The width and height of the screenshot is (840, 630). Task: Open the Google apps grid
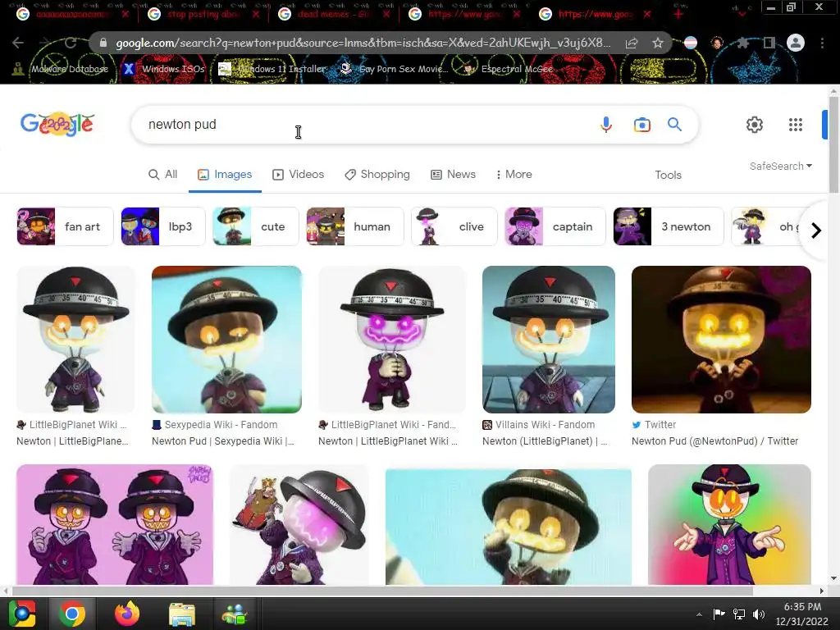(796, 125)
